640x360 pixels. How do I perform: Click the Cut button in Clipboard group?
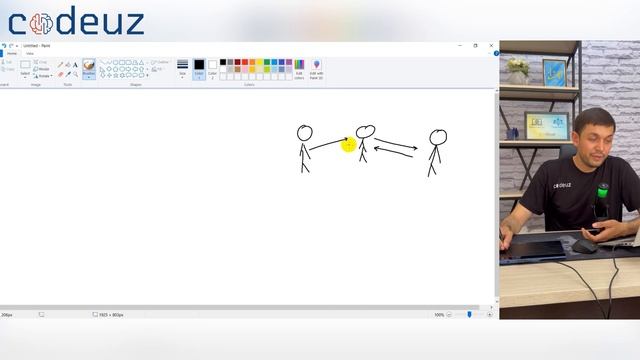click(x=6, y=62)
